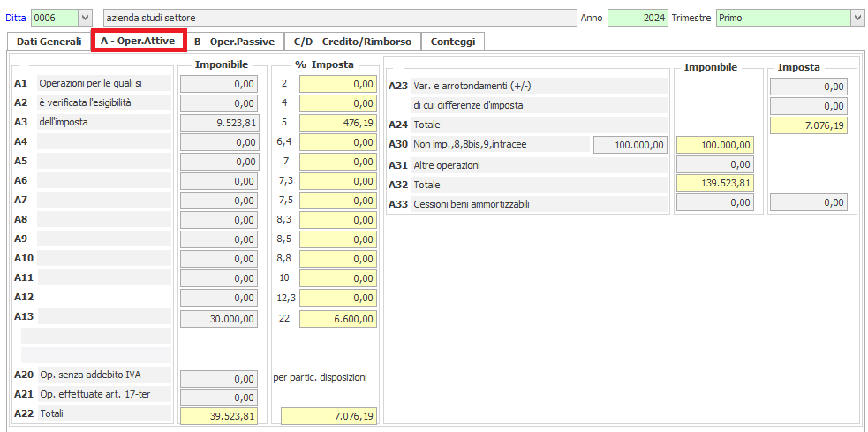
Task: Click the A7 Imponibile field
Action: [219, 201]
